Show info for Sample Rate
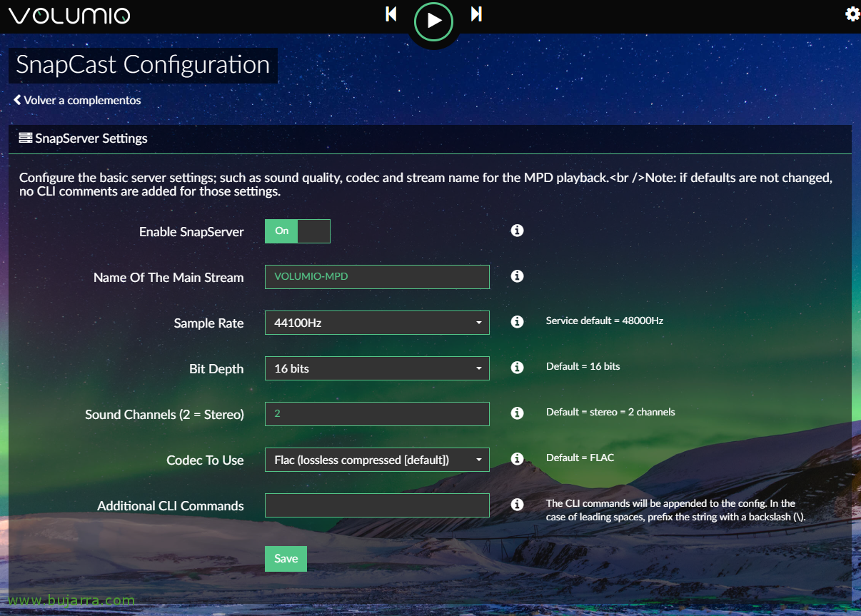Screen dimensions: 861x616 (518, 322)
